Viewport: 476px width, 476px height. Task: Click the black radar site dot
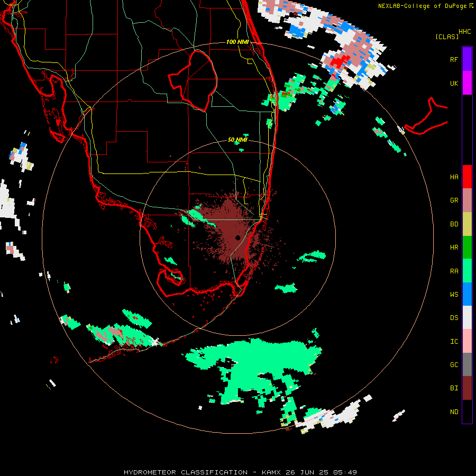tap(237, 237)
